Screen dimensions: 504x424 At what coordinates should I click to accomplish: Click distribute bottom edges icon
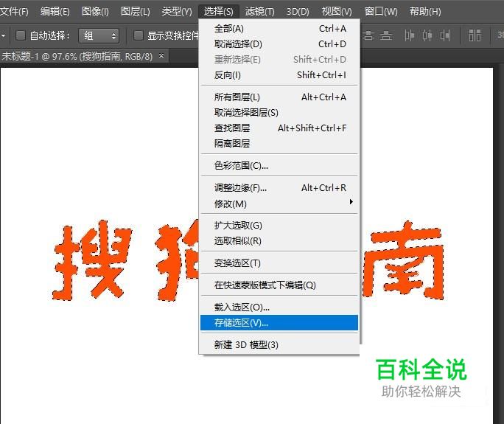(x=386, y=35)
